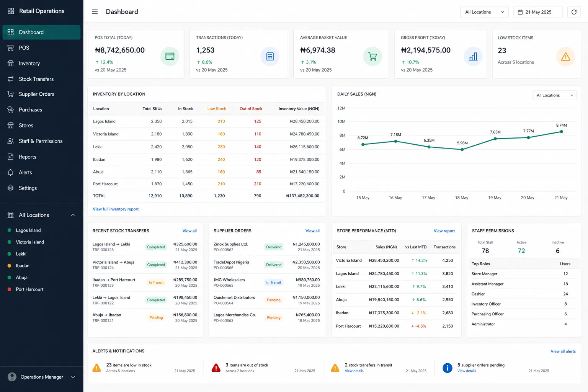This screenshot has height=392, width=588.
Task: Click the Low Stock column header
Action: coord(217,109)
